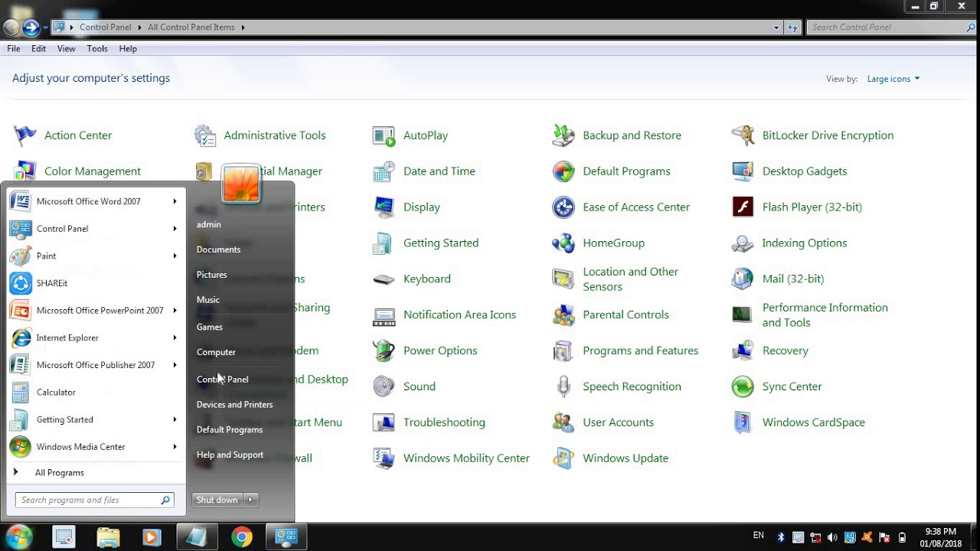Open the Edit menu
This screenshot has height=551, width=980.
38,49
